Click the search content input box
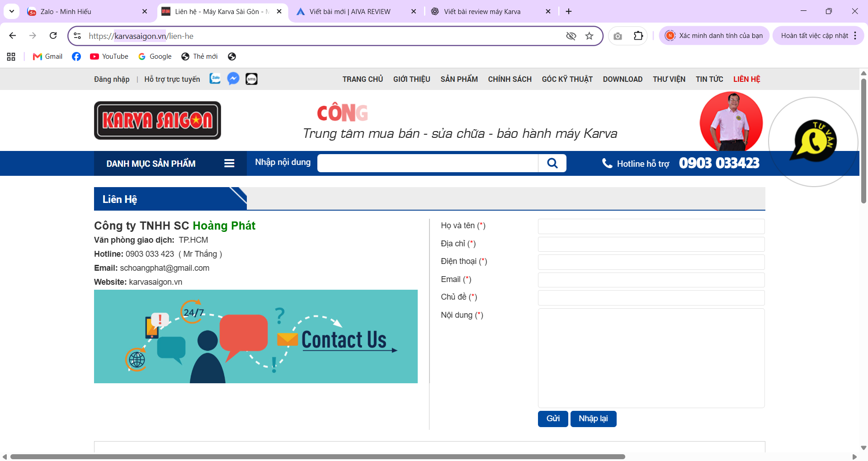 click(428, 163)
